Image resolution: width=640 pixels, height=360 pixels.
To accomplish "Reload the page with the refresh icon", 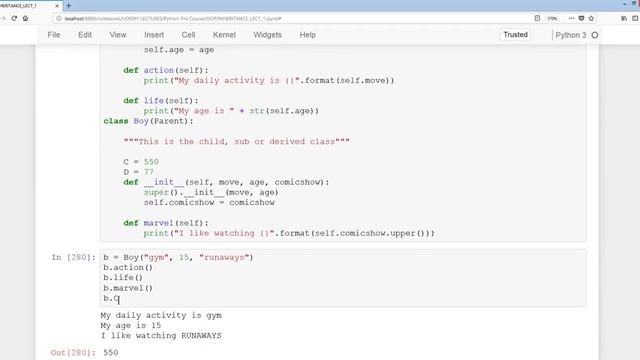I will [x=14, y=18].
